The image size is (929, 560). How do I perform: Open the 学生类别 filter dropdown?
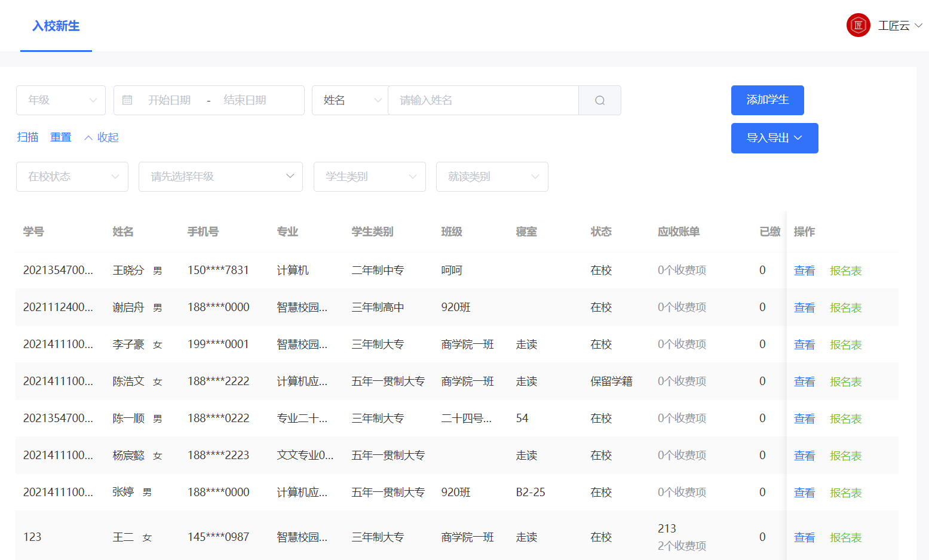tap(369, 176)
